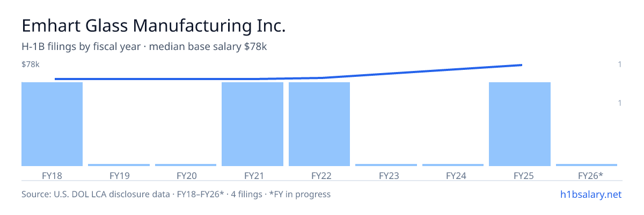Click the DOL LCA source footnote
The width and height of the screenshot is (644, 215).
coord(176,194)
